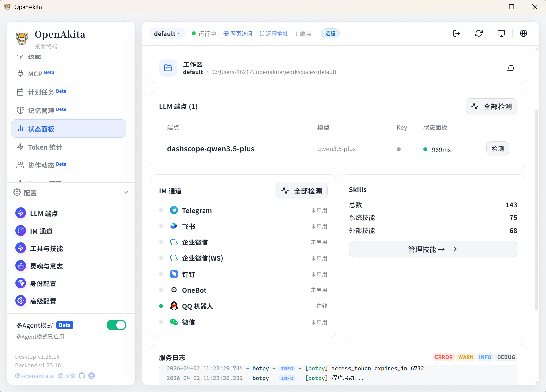
Task: Open 记忆管理 in sidebar
Action: [68, 110]
